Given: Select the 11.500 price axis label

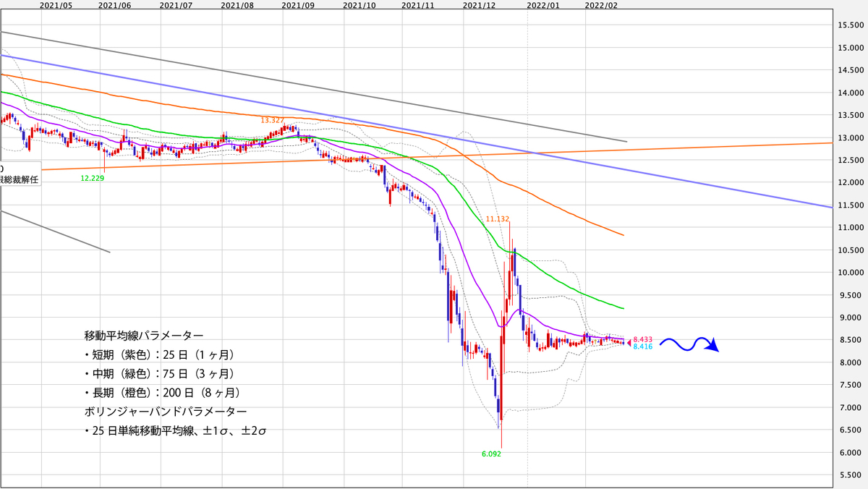Looking at the screenshot, I should point(851,205).
